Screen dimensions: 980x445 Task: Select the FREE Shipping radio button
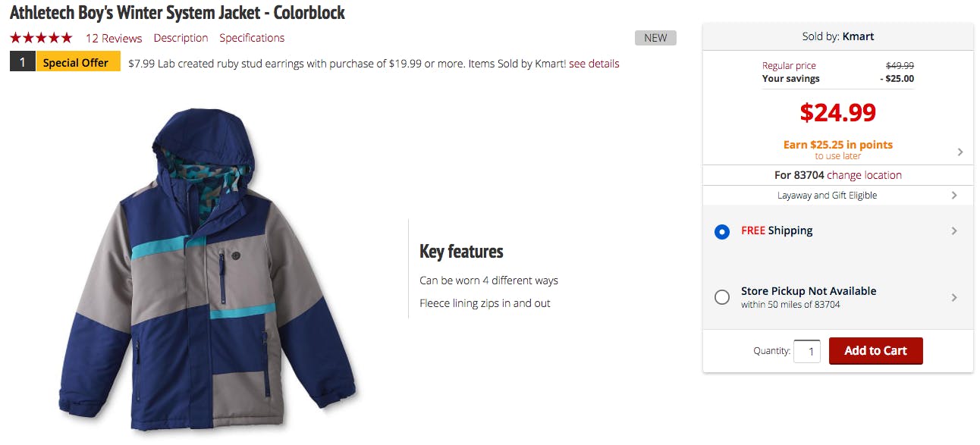pos(722,231)
